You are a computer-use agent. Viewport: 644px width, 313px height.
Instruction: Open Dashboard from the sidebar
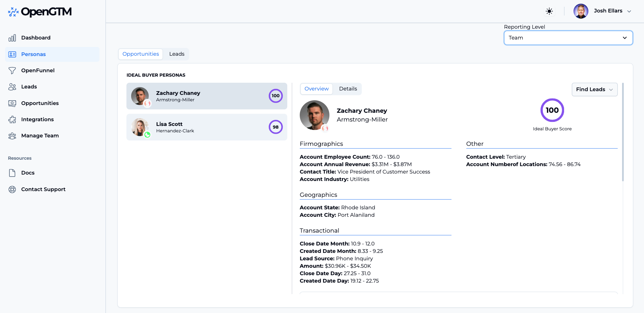52,38
